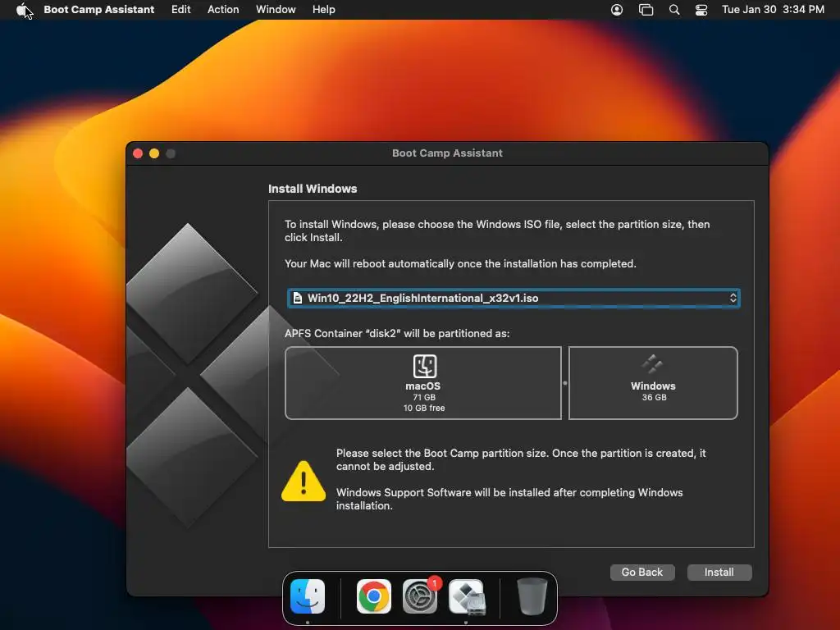Click the yellow warning triangle icon
The height and width of the screenshot is (630, 840).
(x=304, y=481)
